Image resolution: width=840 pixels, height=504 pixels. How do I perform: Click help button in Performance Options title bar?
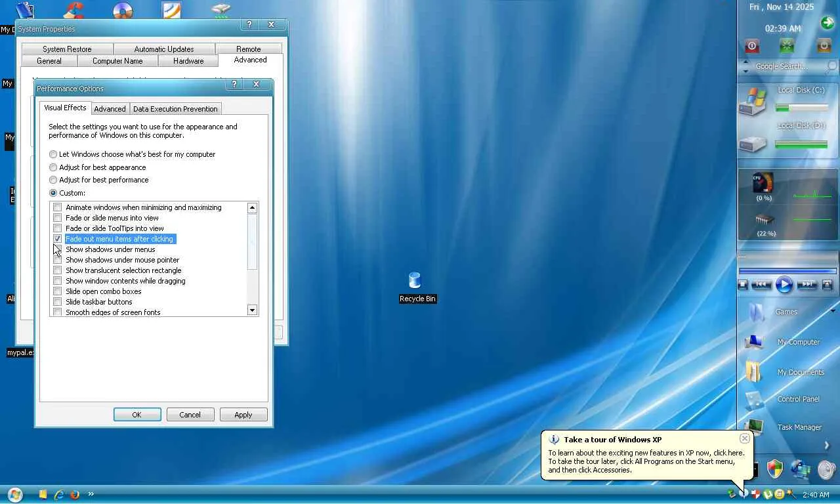pyautogui.click(x=234, y=85)
